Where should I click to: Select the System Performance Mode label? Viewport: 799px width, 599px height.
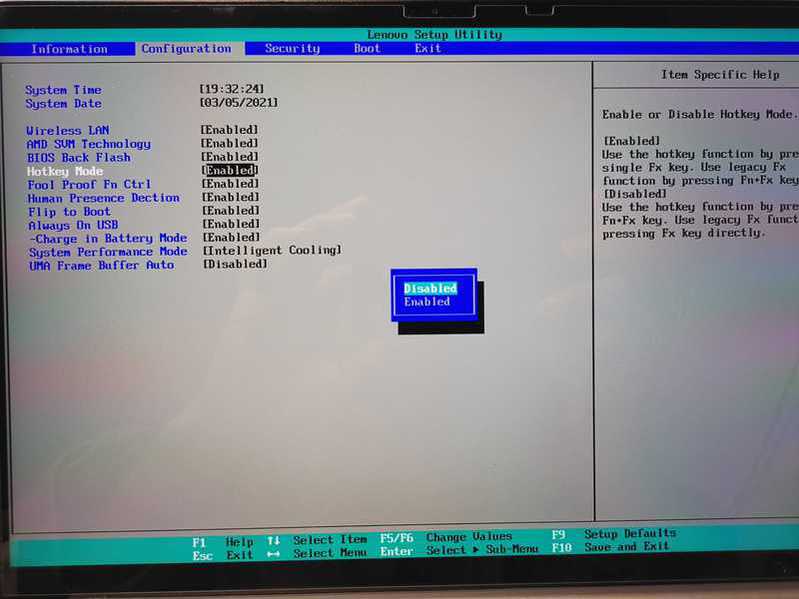109,252
